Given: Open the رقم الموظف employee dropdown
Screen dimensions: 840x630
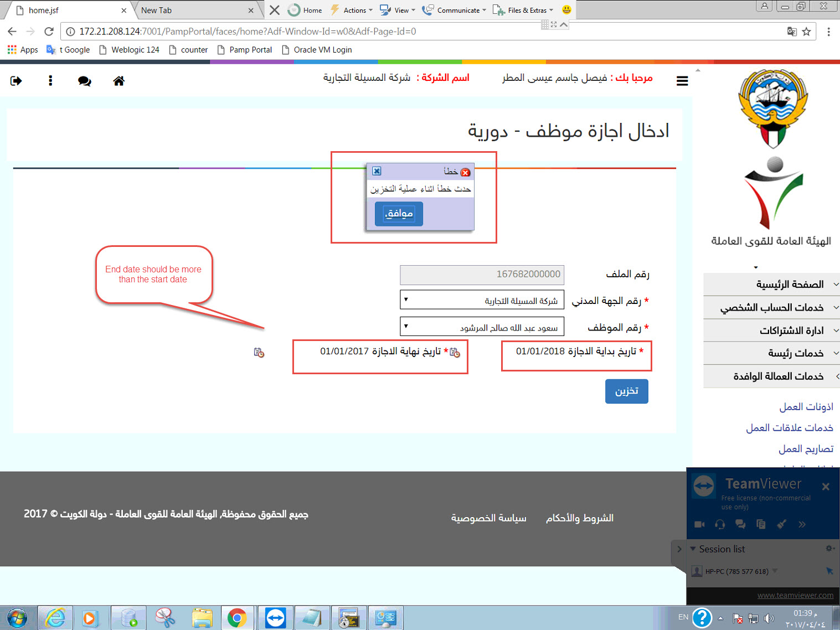Looking at the screenshot, I should [x=482, y=327].
